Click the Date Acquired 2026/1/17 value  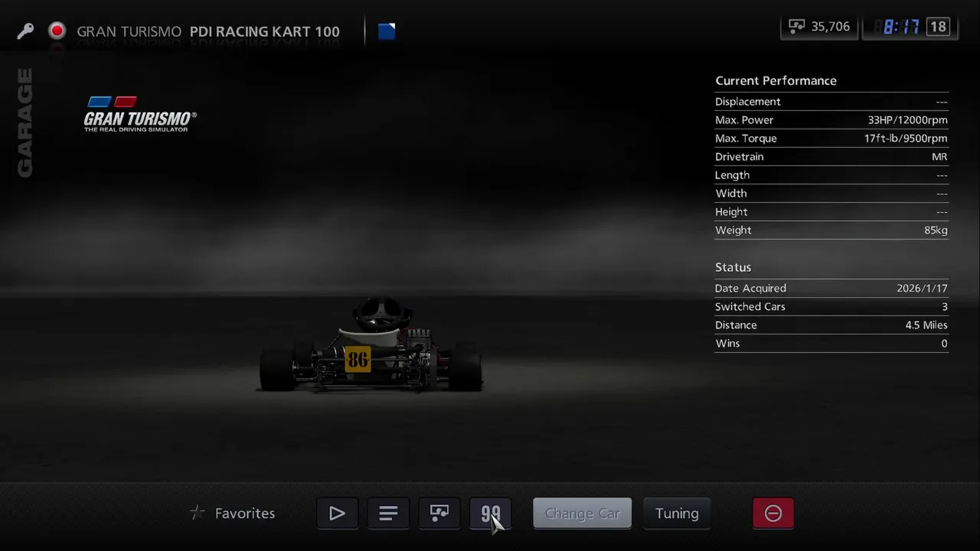922,289
